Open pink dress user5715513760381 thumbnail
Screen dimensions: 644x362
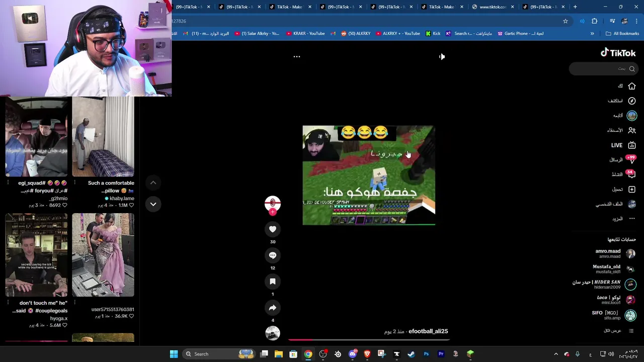pyautogui.click(x=103, y=255)
